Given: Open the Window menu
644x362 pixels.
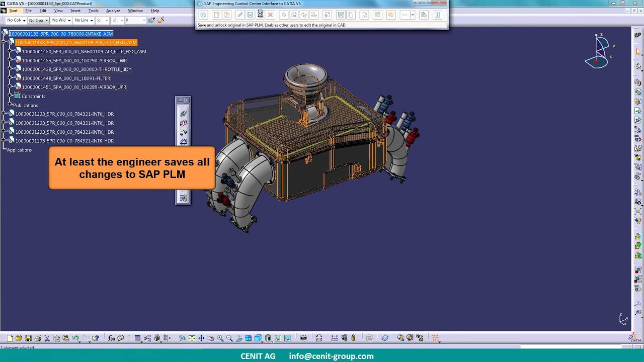Looking at the screenshot, I should pos(135,11).
